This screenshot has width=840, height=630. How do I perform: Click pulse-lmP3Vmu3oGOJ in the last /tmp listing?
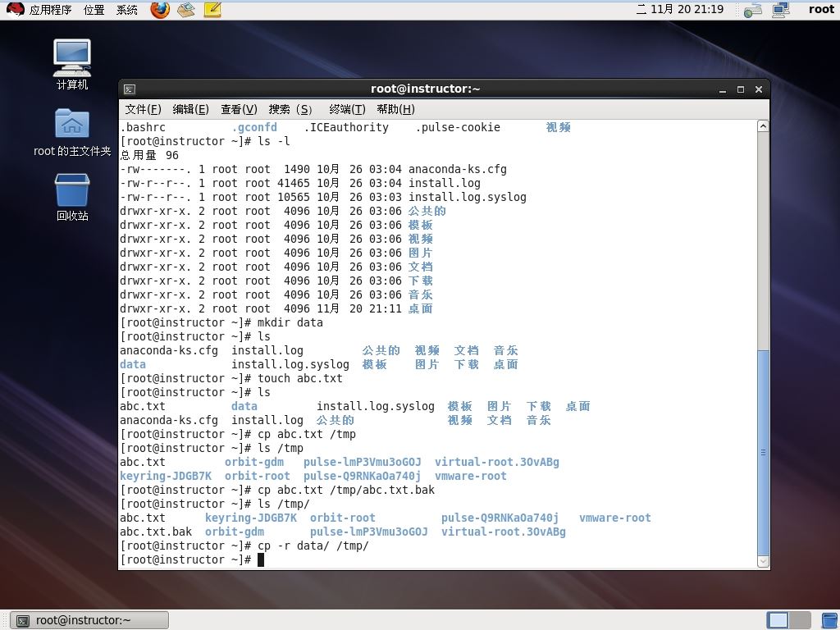click(x=368, y=532)
